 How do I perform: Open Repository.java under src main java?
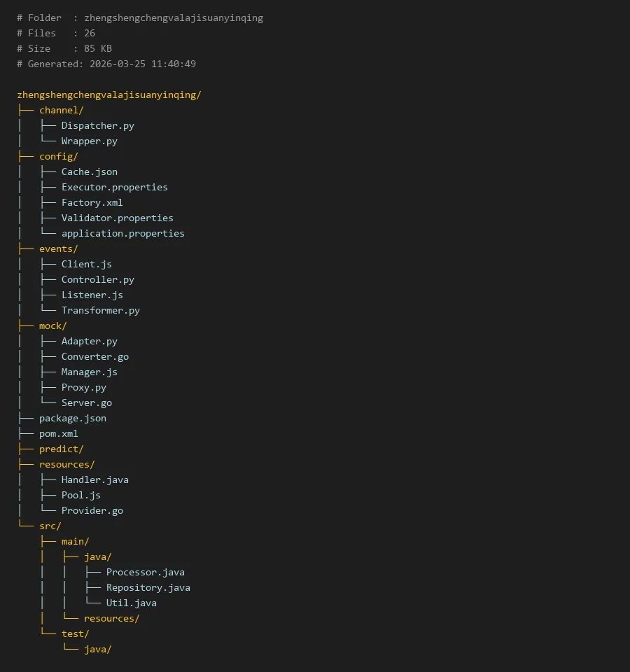[x=148, y=587]
